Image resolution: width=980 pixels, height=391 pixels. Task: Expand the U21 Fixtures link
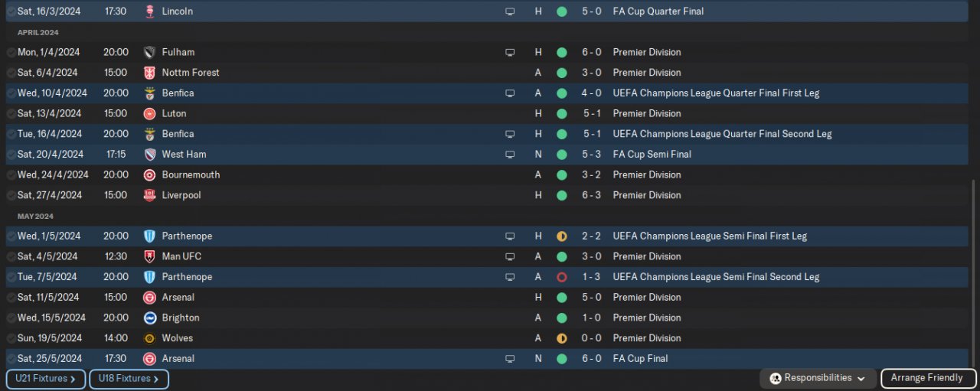click(x=45, y=379)
